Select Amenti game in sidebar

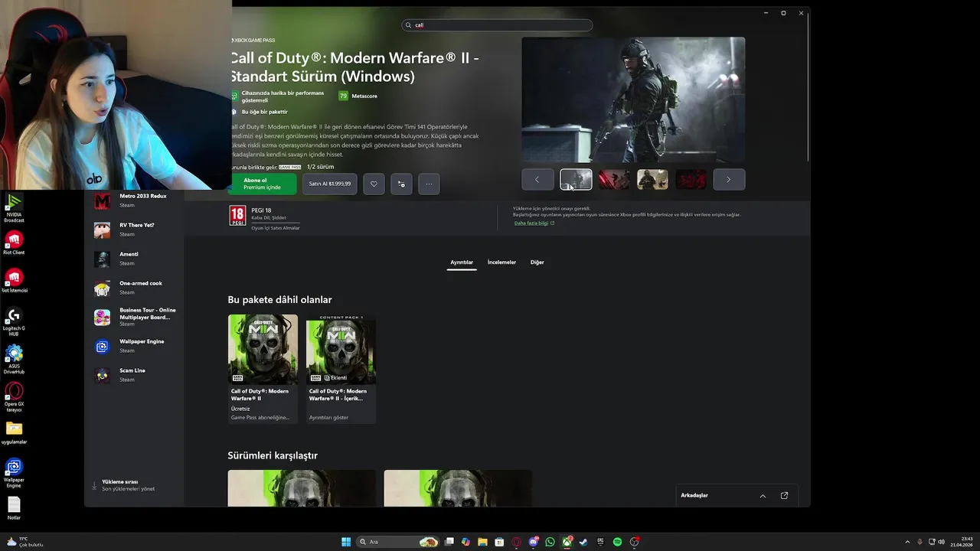click(135, 259)
